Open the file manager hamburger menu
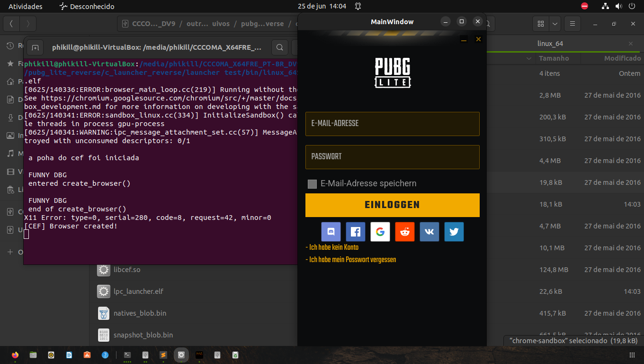644x364 pixels. click(572, 23)
